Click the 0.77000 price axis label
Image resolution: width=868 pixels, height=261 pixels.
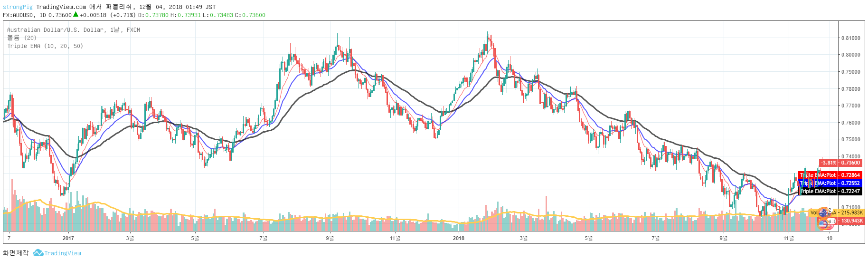tap(850, 106)
